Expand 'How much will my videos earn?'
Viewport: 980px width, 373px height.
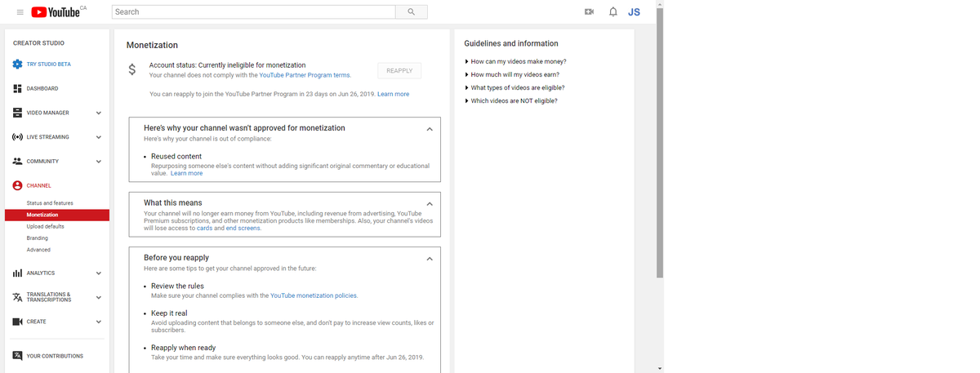click(x=512, y=74)
